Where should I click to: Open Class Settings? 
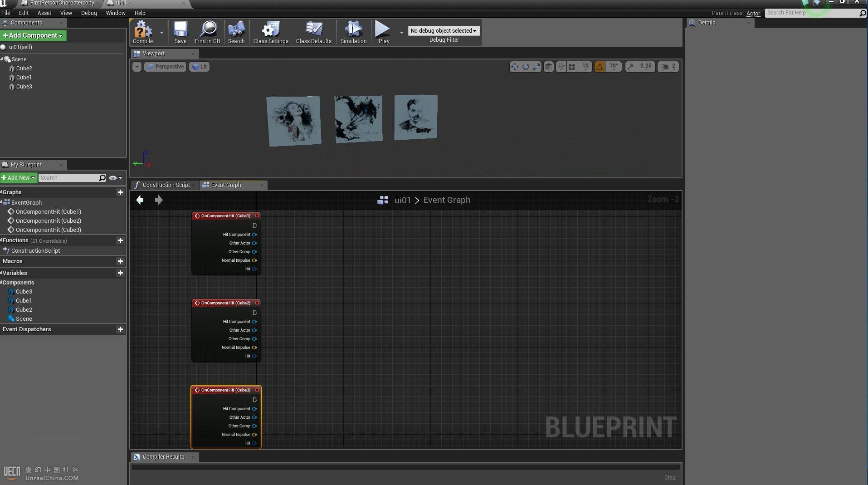[x=271, y=32]
